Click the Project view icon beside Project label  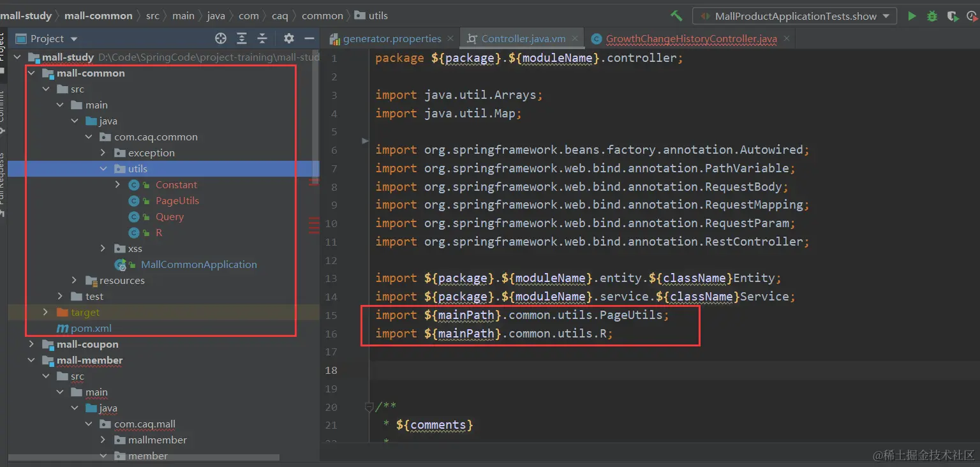pos(22,39)
